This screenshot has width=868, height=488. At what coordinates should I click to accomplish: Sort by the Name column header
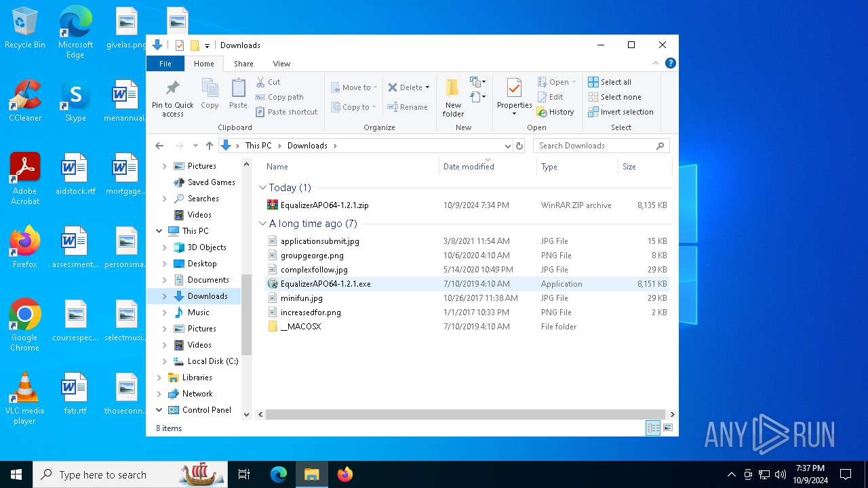350,167
